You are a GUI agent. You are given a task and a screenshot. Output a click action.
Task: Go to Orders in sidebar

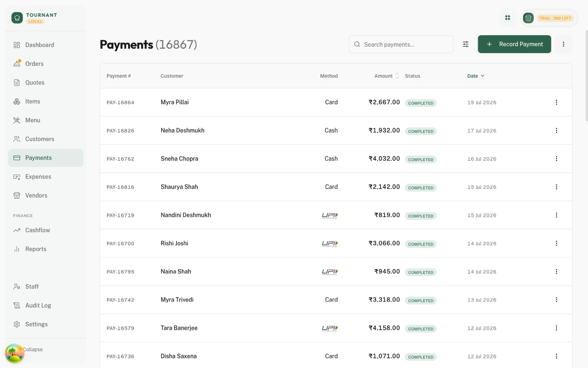[x=45, y=64]
